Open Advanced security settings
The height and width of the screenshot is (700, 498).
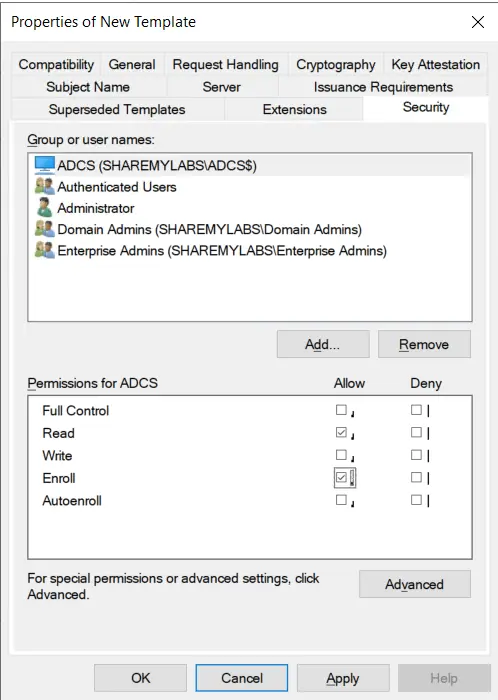415,584
